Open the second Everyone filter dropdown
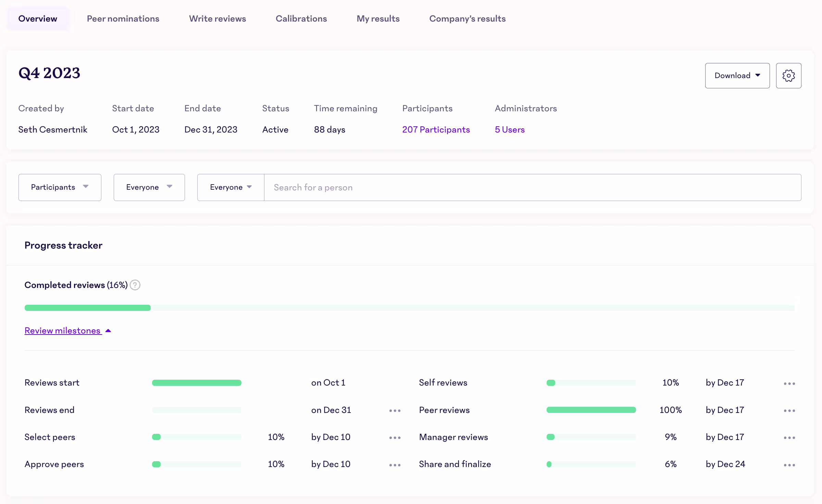This screenshot has height=504, width=822. 230,187
